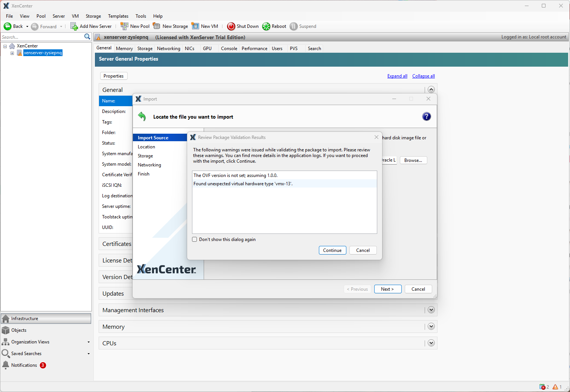Screen dimensions: 570x392
Task: Switch to the Networking tab
Action: coord(168,49)
